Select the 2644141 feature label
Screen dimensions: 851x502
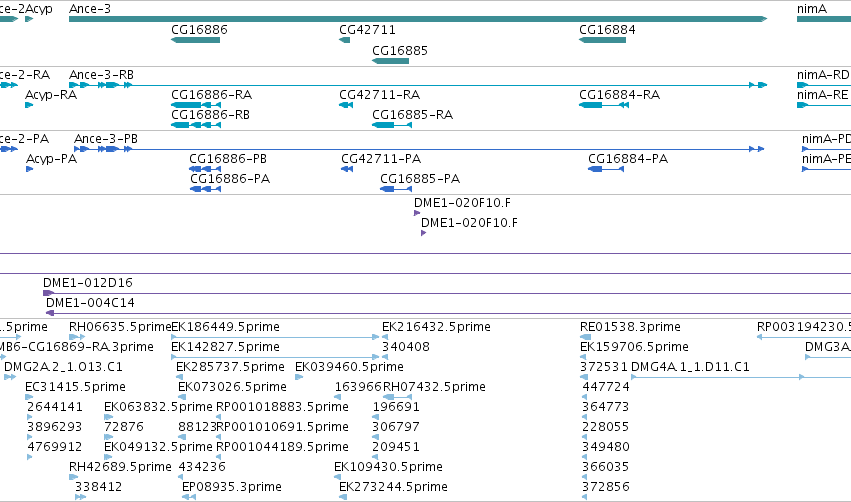(55, 407)
